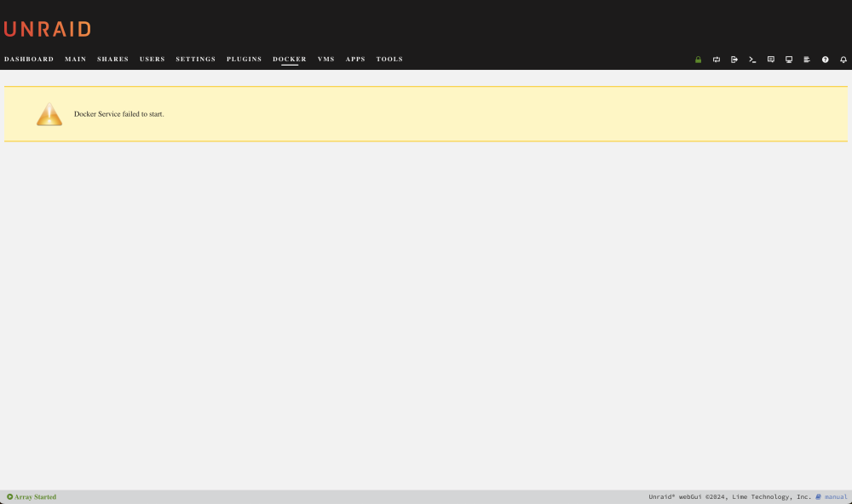The height and width of the screenshot is (504, 852).
Task: Click the green lock status icon
Action: (x=699, y=60)
